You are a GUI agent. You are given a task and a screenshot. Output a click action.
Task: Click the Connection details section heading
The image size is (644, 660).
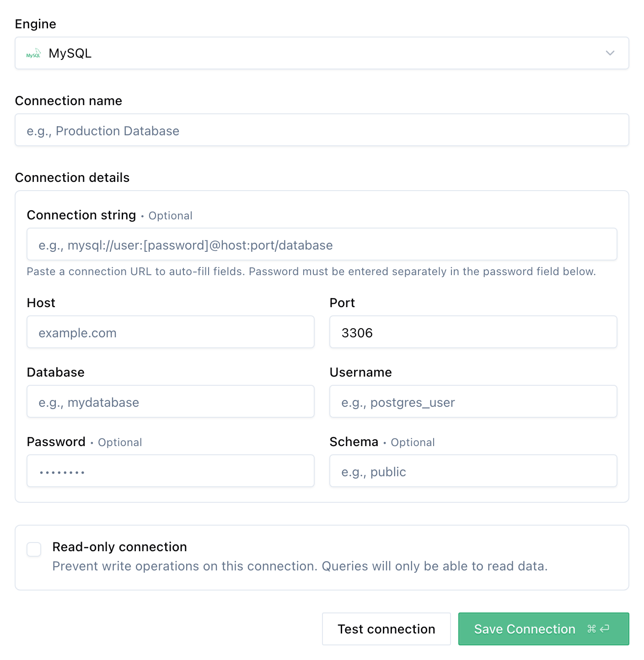(72, 177)
